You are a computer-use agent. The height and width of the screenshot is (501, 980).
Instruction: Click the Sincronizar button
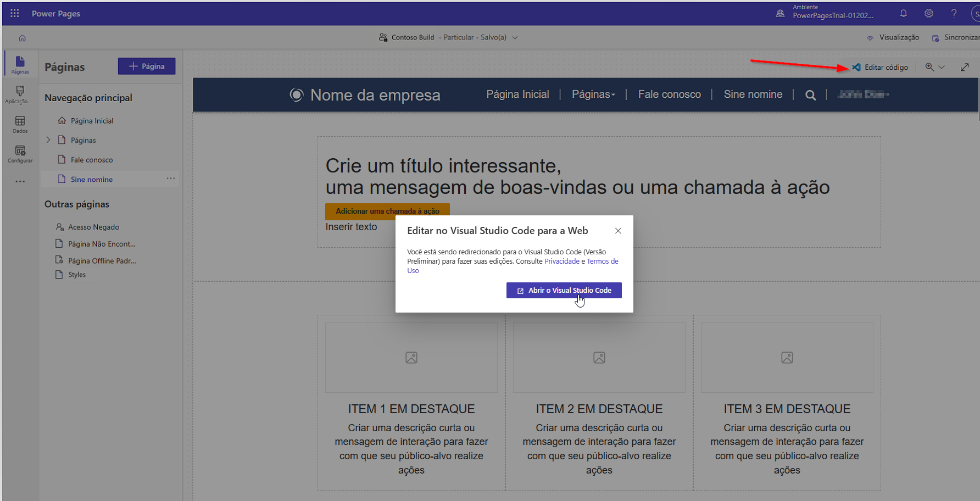click(955, 37)
